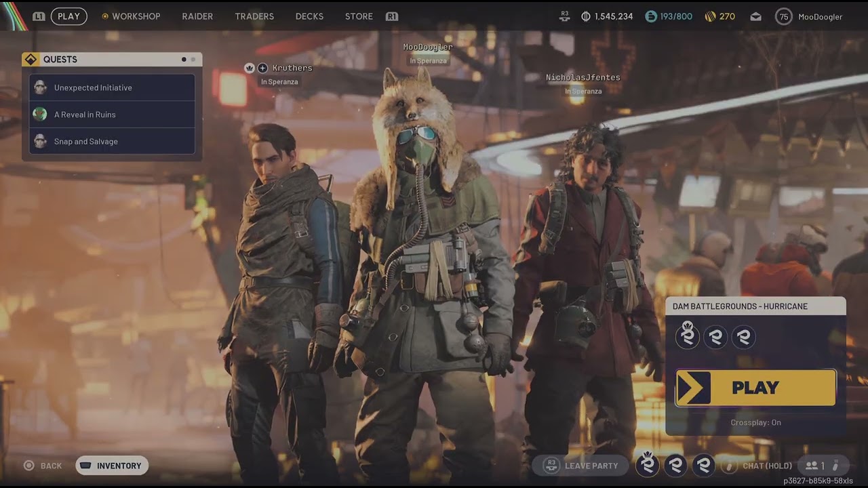Click the party members count icon
This screenshot has width=868, height=488.
811,466
